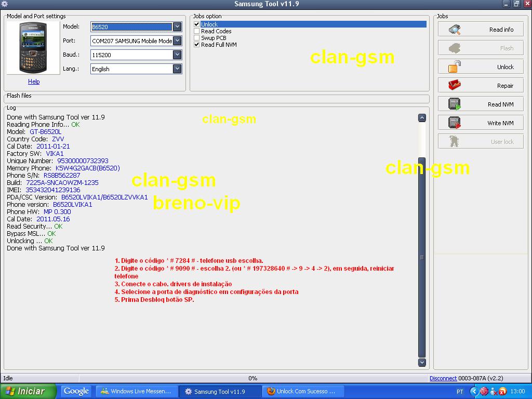Click the Read NVM chip icon
Image resolution: width=532 pixels, height=399 pixels.
[454, 104]
